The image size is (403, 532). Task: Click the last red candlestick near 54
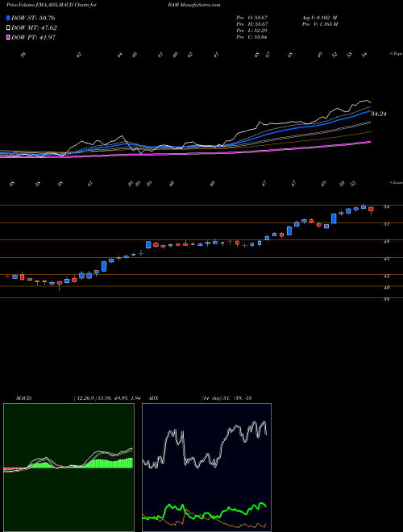pyautogui.click(x=371, y=210)
